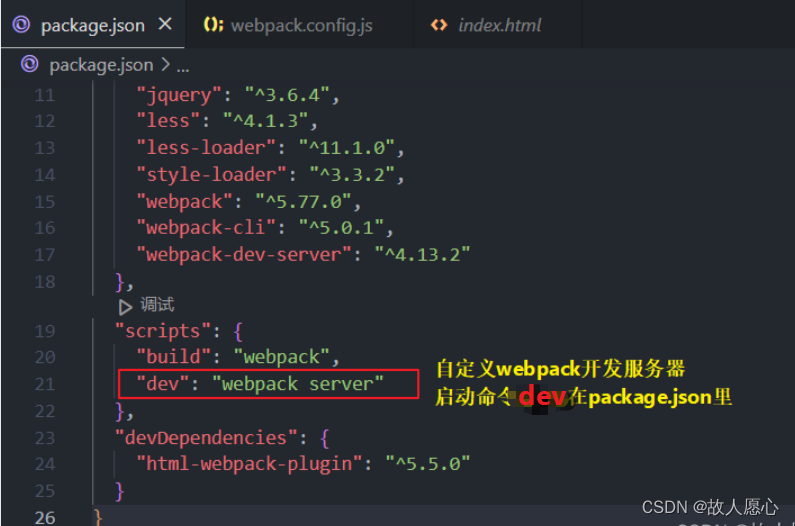Click line number 21
Viewport: 795px width, 526px height.
45,384
